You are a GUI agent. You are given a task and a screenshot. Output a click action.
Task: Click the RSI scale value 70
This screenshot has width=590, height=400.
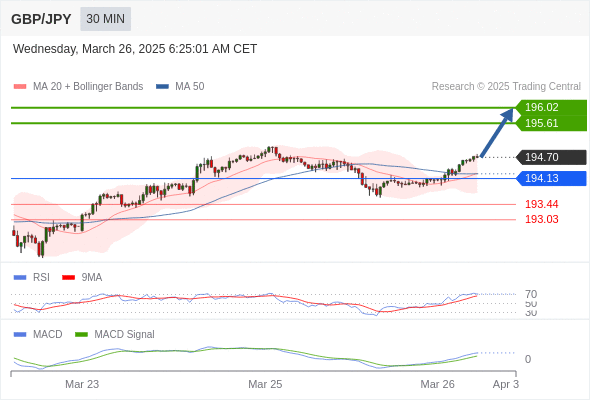(531, 294)
